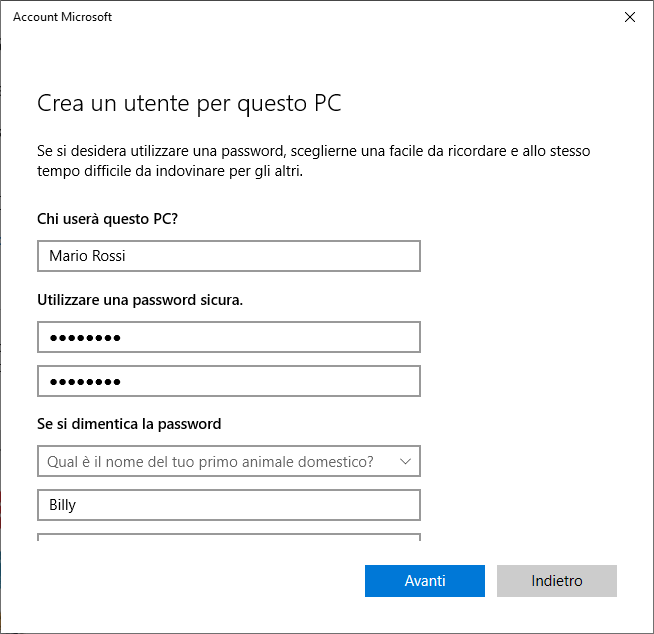Click the label Chi userà questo PC?
654x634 pixels.
[x=107, y=219]
